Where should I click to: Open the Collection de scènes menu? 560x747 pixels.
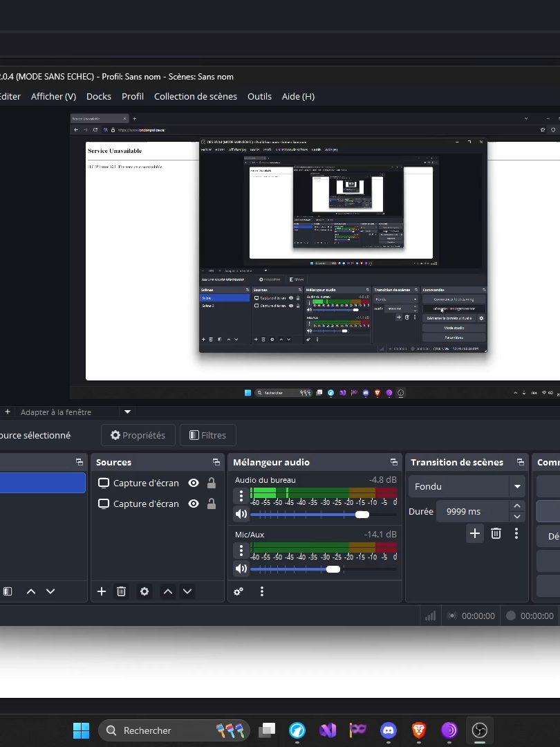(x=195, y=96)
